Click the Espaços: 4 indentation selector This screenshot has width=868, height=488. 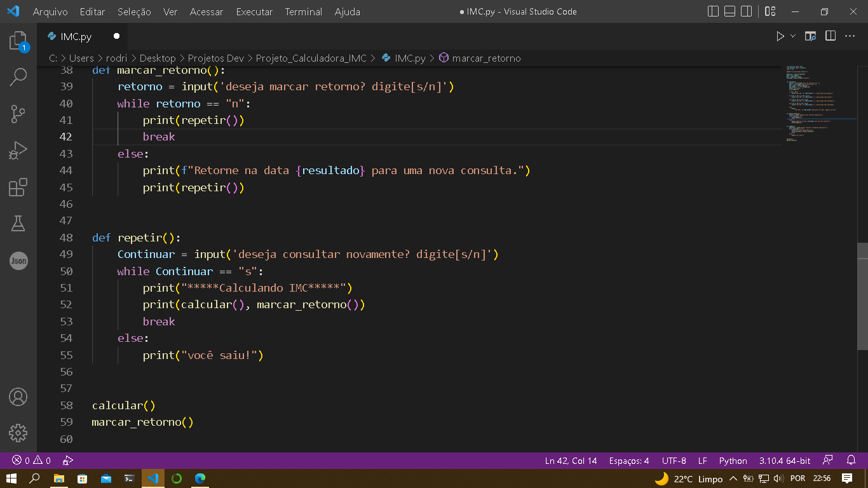click(629, 461)
